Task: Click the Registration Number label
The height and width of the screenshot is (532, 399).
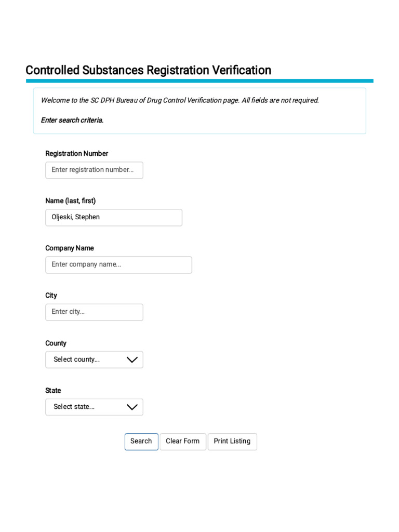Action: 76,153
